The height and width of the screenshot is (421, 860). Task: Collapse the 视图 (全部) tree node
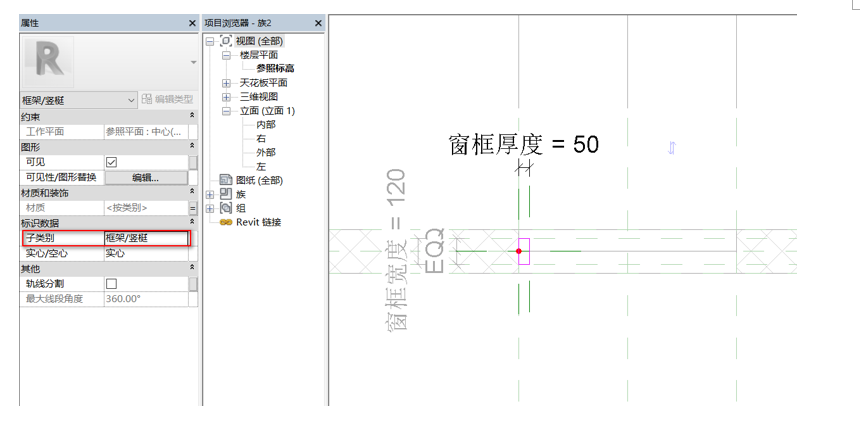tap(210, 41)
